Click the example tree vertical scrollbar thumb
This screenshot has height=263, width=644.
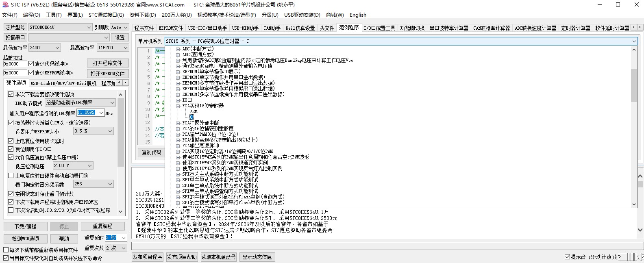pos(634,85)
